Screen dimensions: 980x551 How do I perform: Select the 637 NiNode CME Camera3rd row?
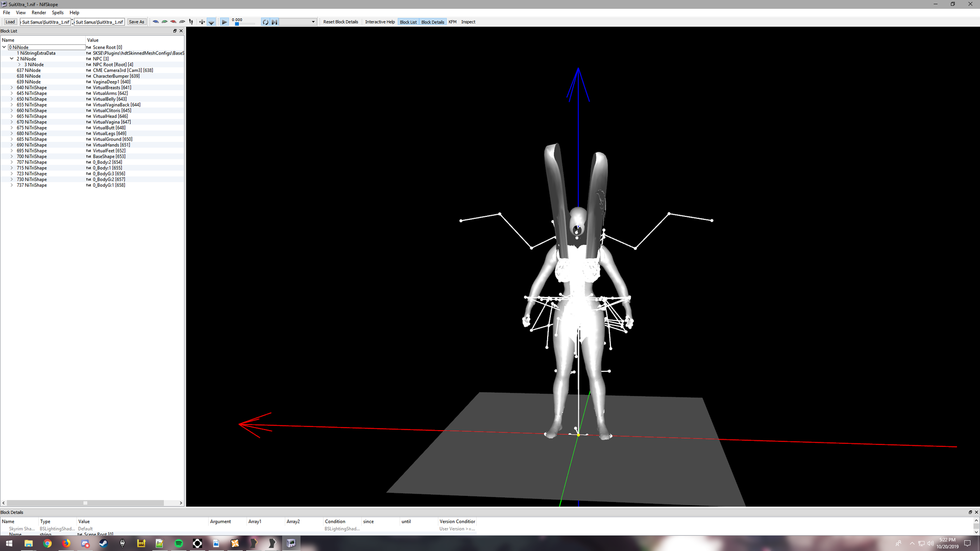92,70
